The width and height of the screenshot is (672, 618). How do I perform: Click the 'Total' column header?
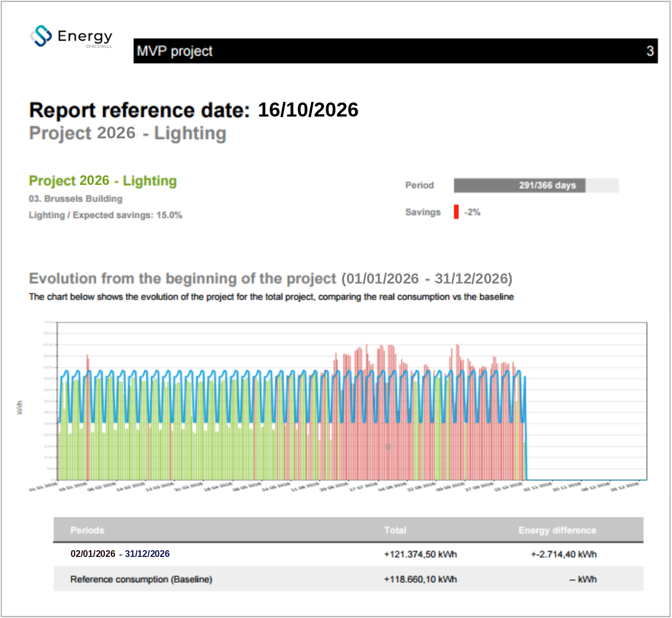pyautogui.click(x=395, y=530)
